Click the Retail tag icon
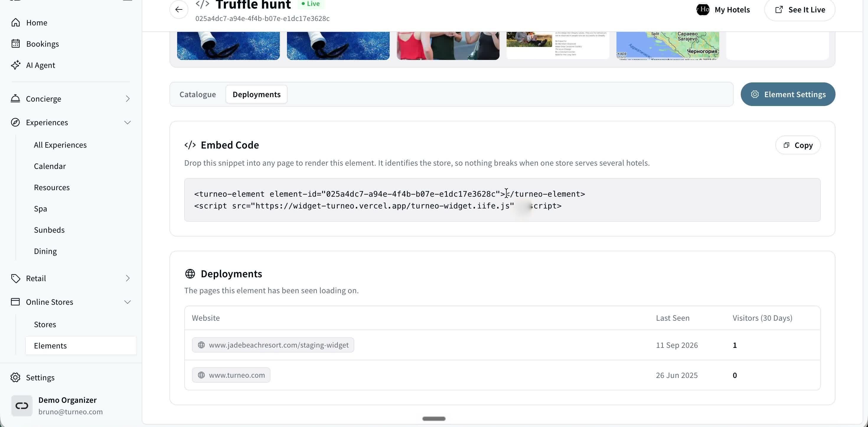Screen dimensions: 868x427 (15, 278)
